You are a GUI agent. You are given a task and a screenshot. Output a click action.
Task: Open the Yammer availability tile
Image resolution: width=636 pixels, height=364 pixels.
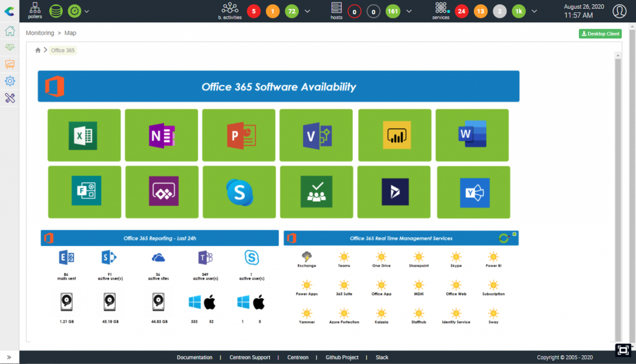(473, 192)
